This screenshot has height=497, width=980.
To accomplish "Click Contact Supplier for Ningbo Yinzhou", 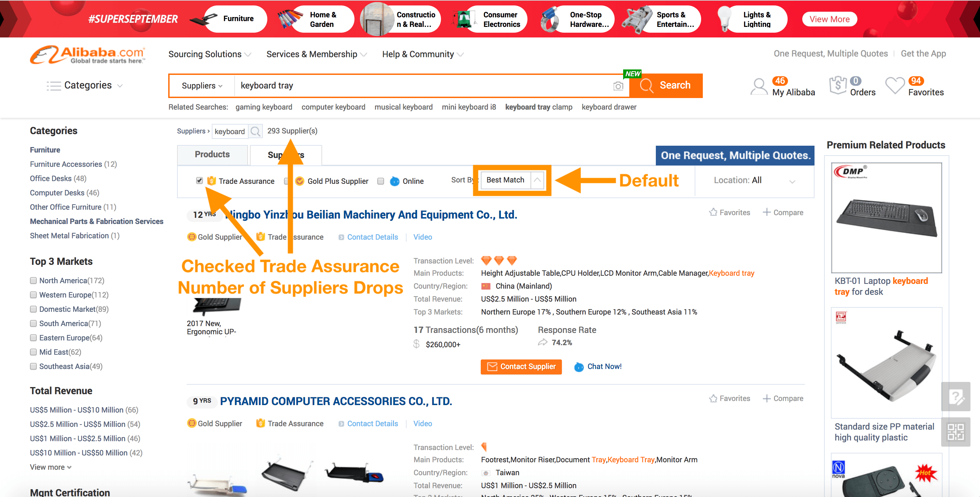I will pyautogui.click(x=521, y=367).
